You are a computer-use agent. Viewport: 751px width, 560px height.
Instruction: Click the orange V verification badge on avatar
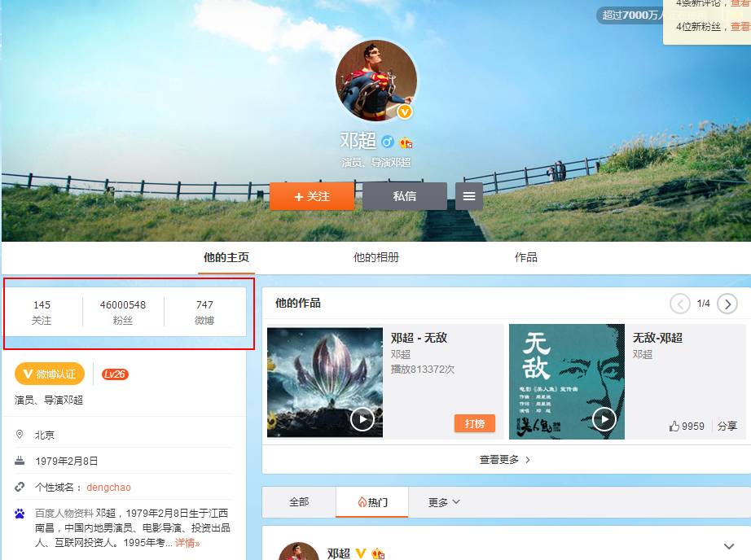405,112
